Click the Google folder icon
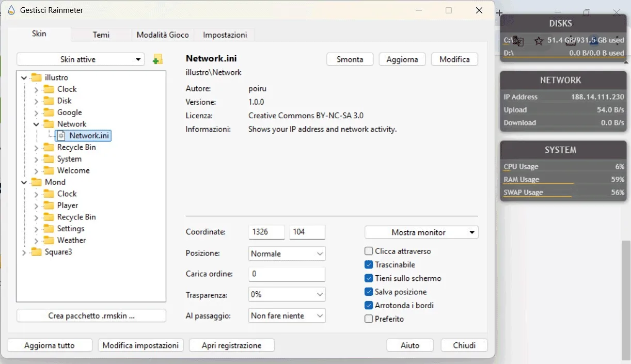Image resolution: width=631 pixels, height=364 pixels. click(49, 113)
